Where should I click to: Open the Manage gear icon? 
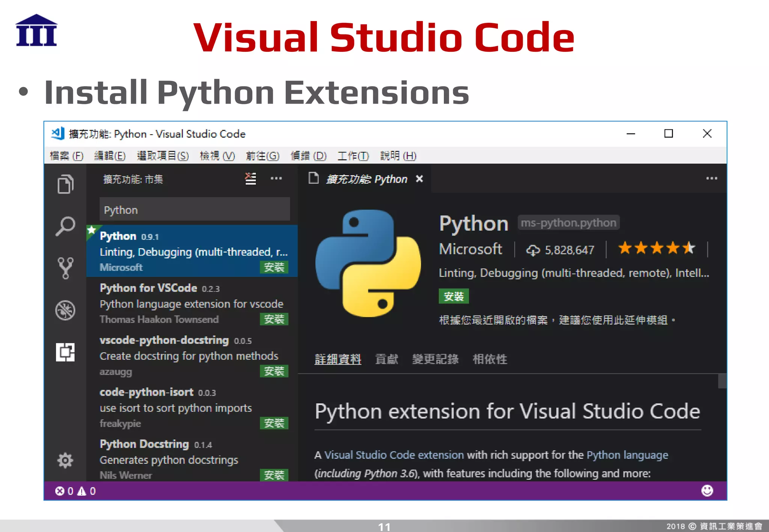click(x=65, y=460)
